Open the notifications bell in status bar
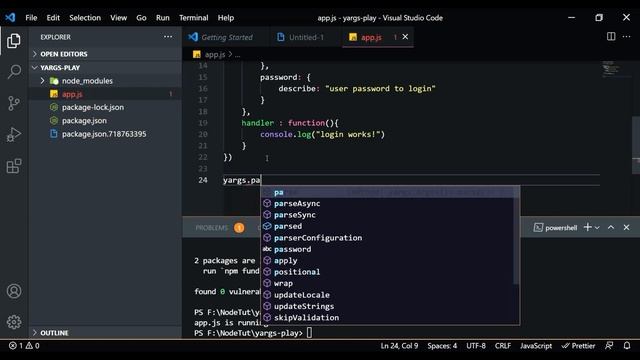Image resolution: width=640 pixels, height=360 pixels. coord(627,346)
